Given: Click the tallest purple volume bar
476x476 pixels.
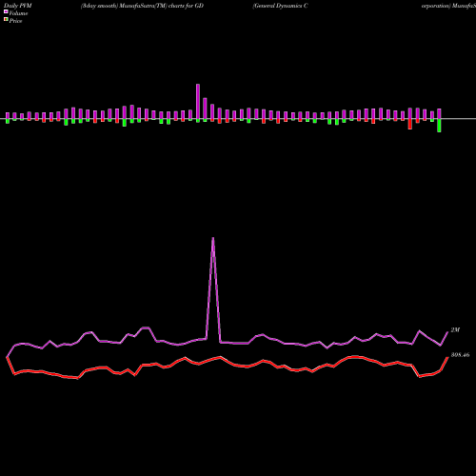Looking at the screenshot, I should pyautogui.click(x=198, y=102).
